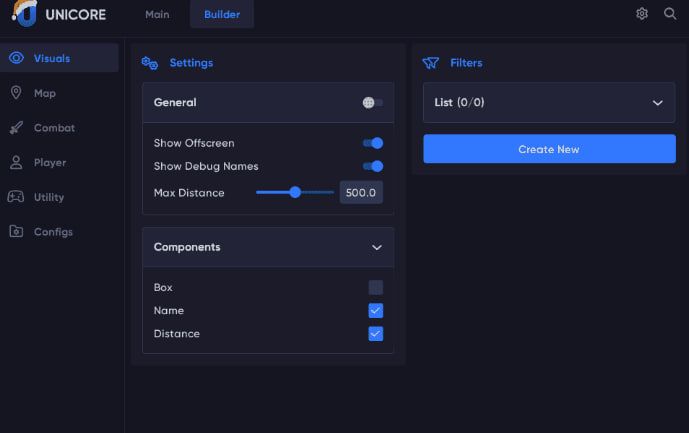Collapse the Components section chevron

click(377, 247)
